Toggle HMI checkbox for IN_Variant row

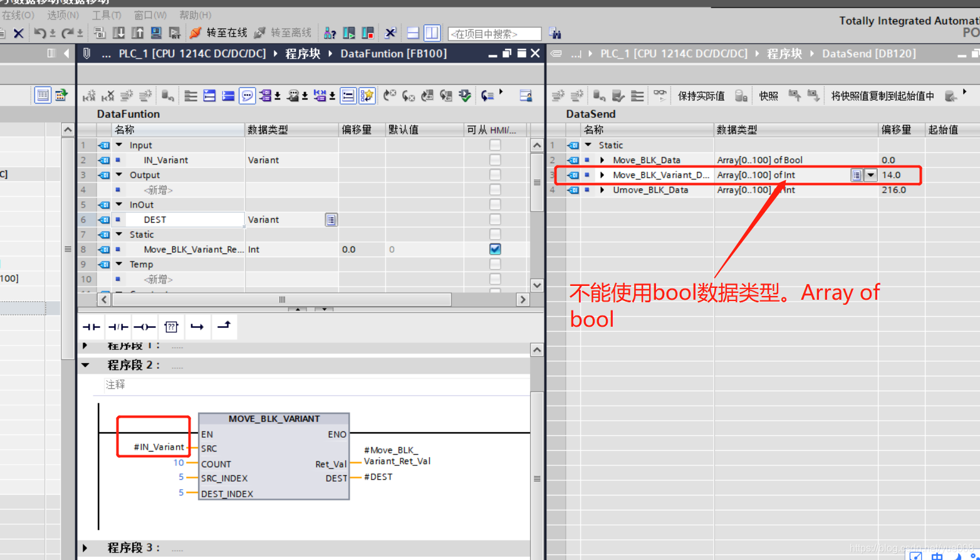[495, 160]
